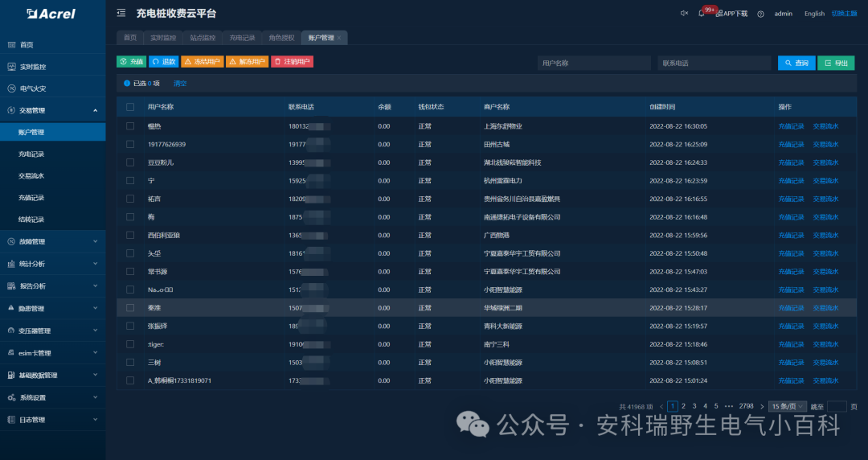The image size is (868, 460).
Task: Expand the 隐患管理 menu chevron
Action: tap(95, 308)
